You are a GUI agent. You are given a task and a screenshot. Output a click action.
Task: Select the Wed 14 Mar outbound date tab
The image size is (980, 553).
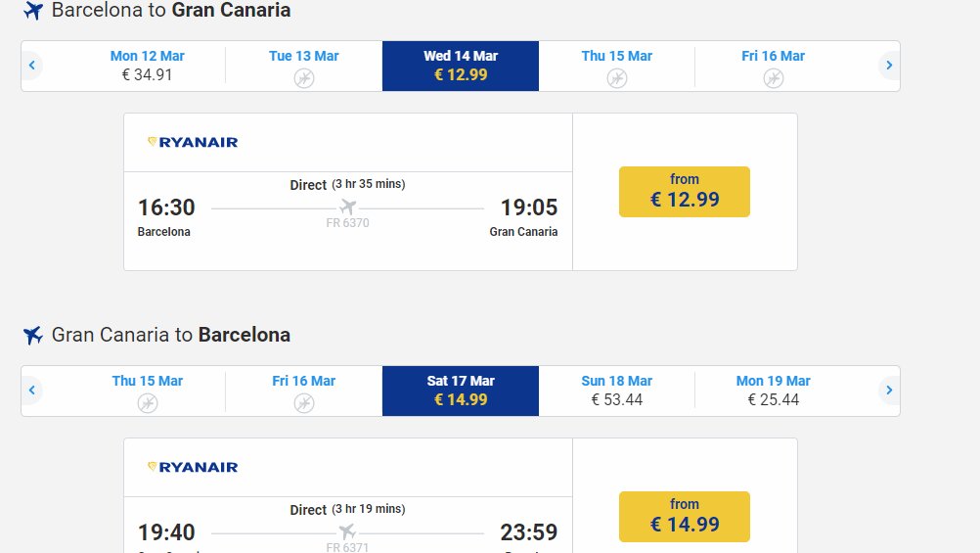(460, 66)
